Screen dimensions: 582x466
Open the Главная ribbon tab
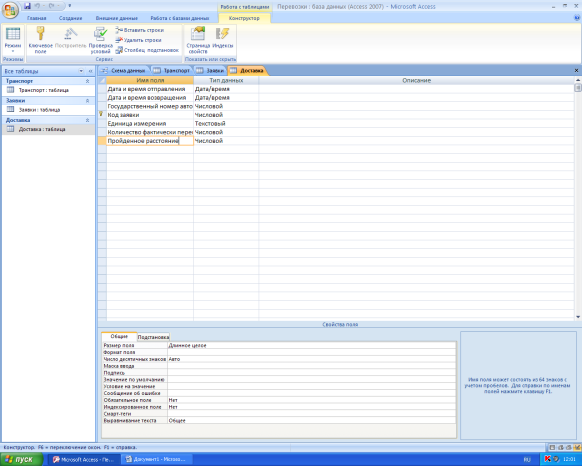[x=36, y=18]
